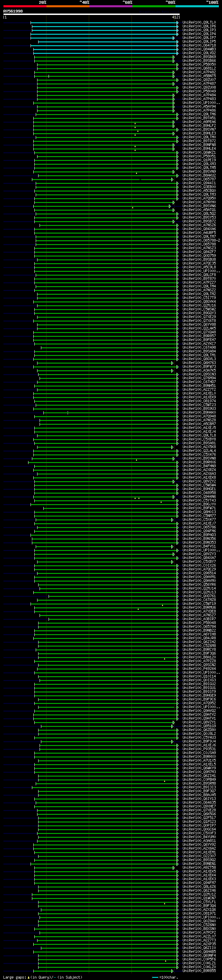
Task: Select the UniRef100_B9TA51 hit label
Action: [x=199, y=118]
